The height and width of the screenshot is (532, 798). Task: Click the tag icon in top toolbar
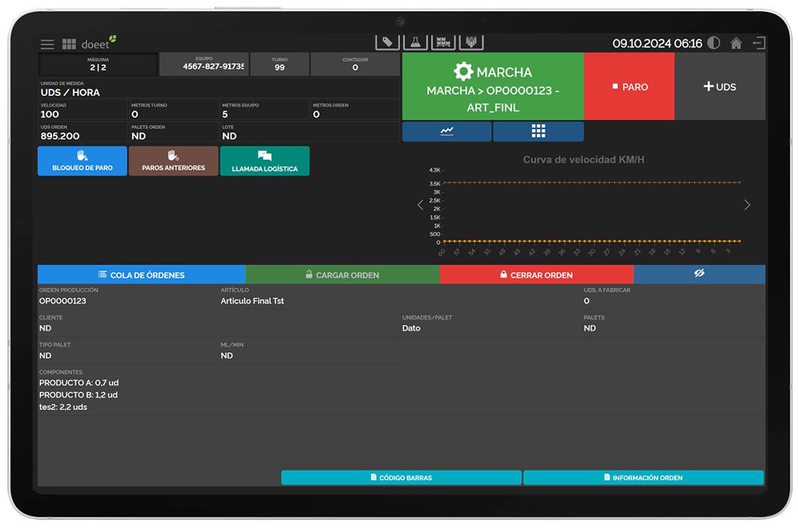click(387, 42)
